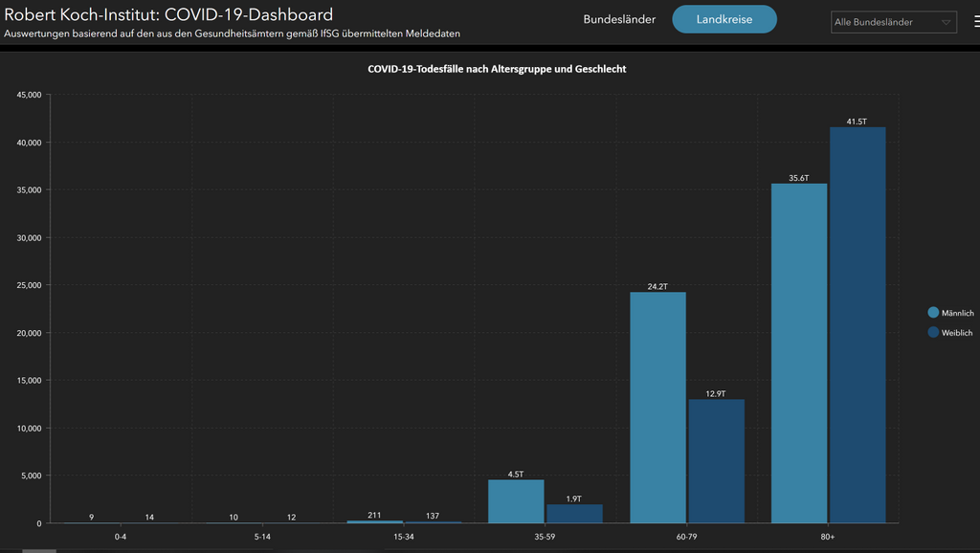The height and width of the screenshot is (553, 980).
Task: Click the dropdown arrow beside Alle Bundesländer
Action: (x=947, y=22)
